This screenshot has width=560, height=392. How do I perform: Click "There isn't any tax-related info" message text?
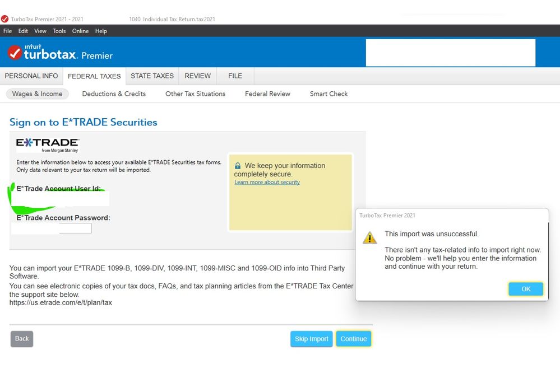462,258
